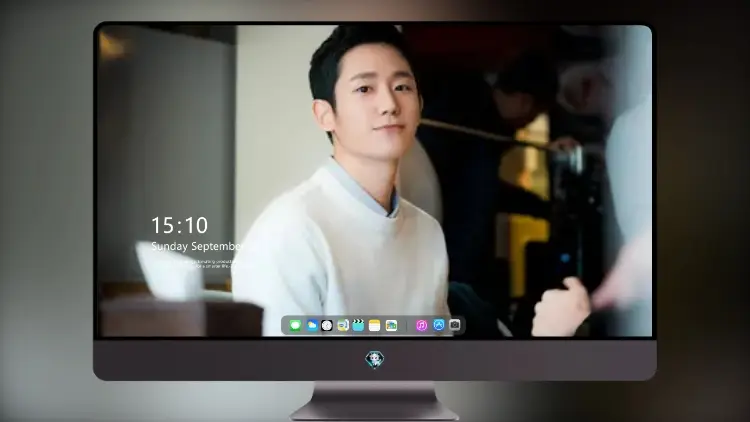Open the App Store in the dock
This screenshot has height=422, width=750.
[x=439, y=325]
